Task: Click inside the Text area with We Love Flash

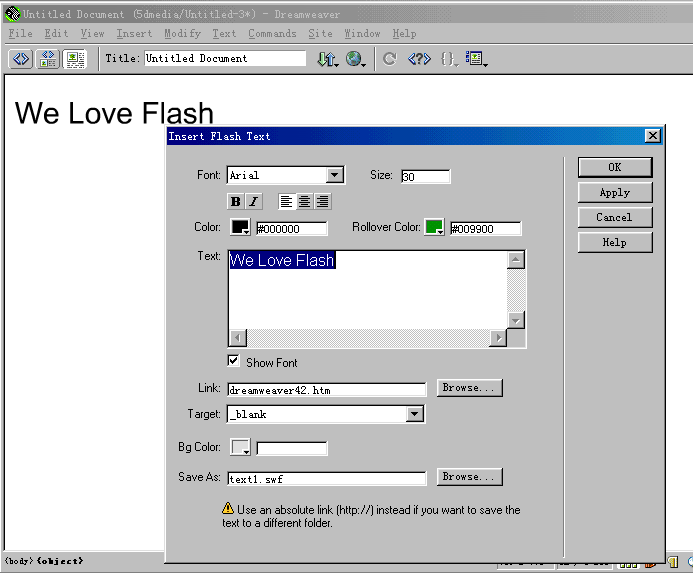Action: tap(368, 290)
